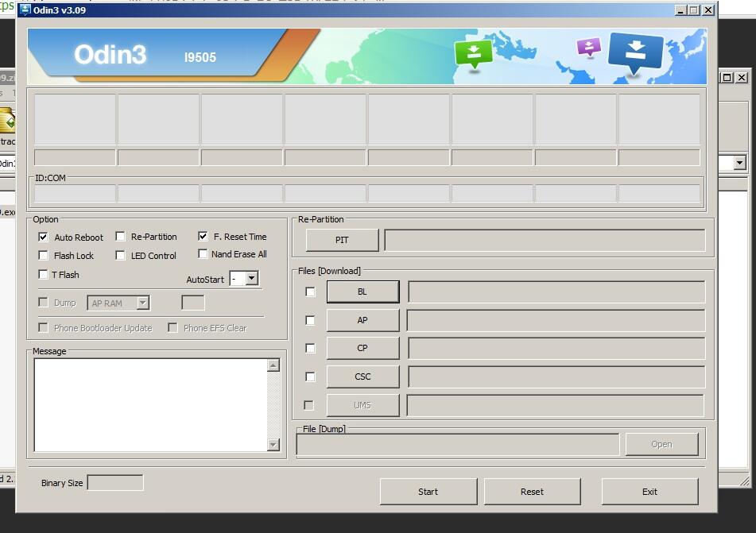Click the Message scrollbar up arrow
The image size is (756, 533).
[x=273, y=365]
